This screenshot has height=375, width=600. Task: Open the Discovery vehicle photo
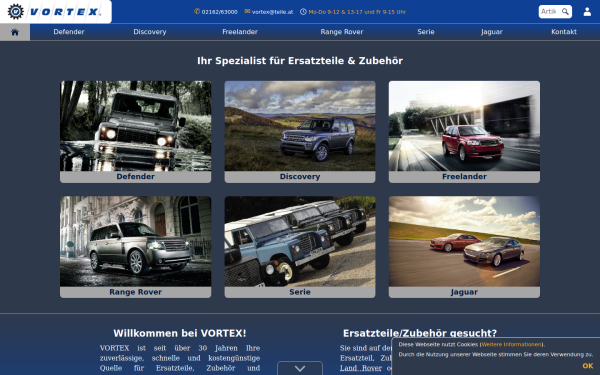(300, 126)
